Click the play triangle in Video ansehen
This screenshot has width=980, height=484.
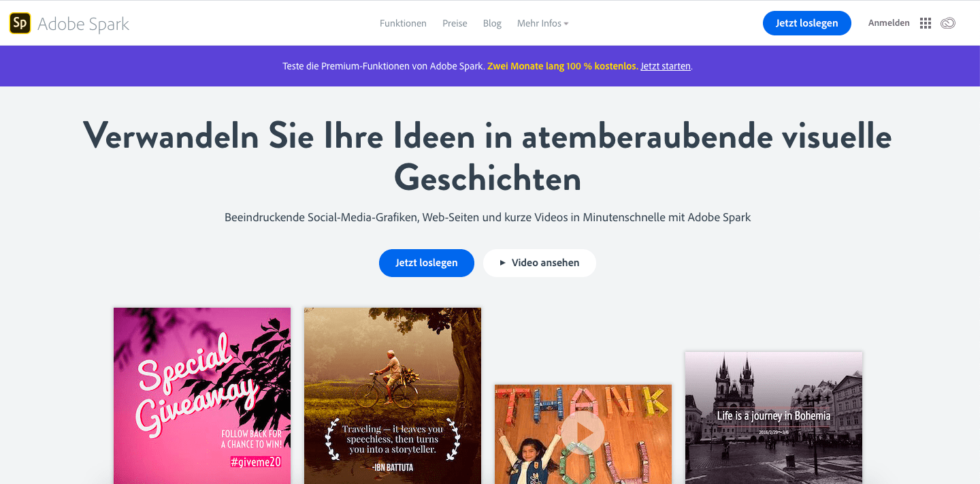[x=502, y=263]
